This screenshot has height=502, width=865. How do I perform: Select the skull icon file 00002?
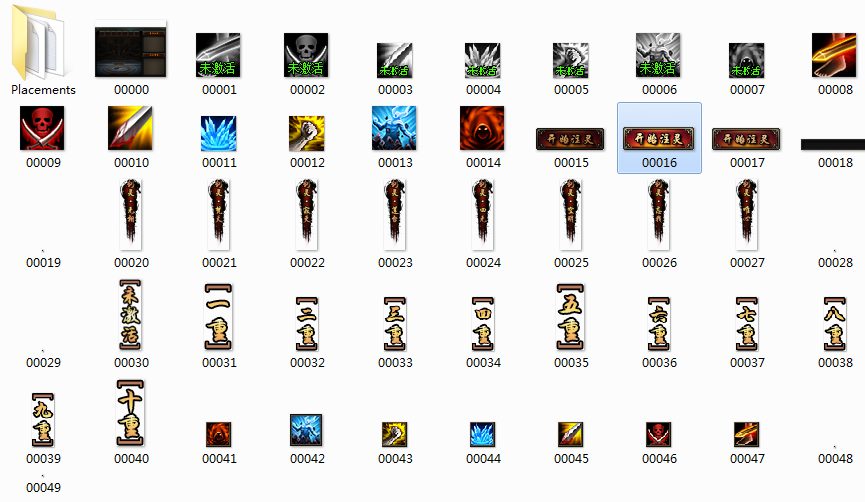pos(306,55)
